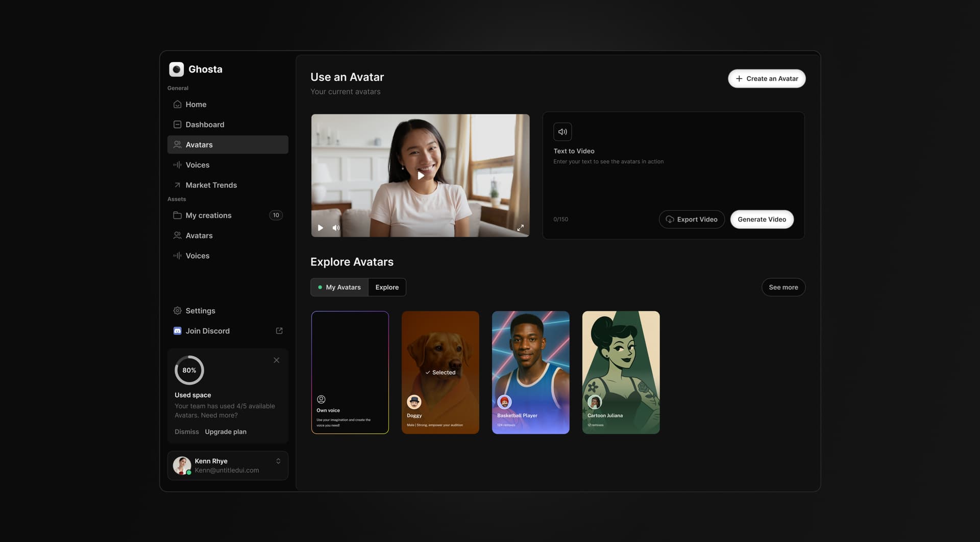Expand the Kenn Rhye account switcher
This screenshot has height=542, width=980.
(278, 461)
